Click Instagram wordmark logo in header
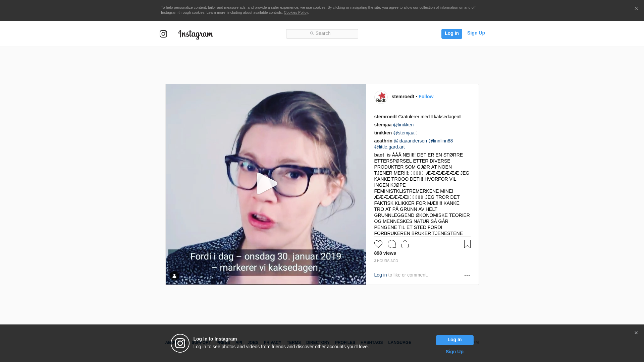Image resolution: width=644 pixels, height=362 pixels. point(196,34)
